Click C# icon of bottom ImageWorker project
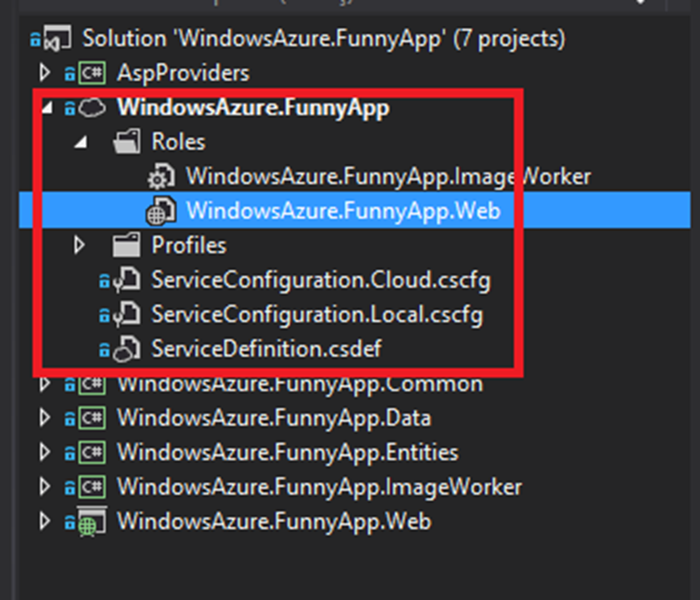This screenshot has width=700, height=600. tap(93, 486)
